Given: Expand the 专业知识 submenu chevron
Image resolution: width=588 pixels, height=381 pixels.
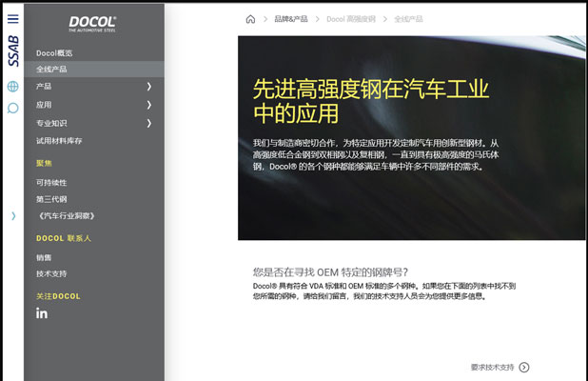Looking at the screenshot, I should point(149,123).
